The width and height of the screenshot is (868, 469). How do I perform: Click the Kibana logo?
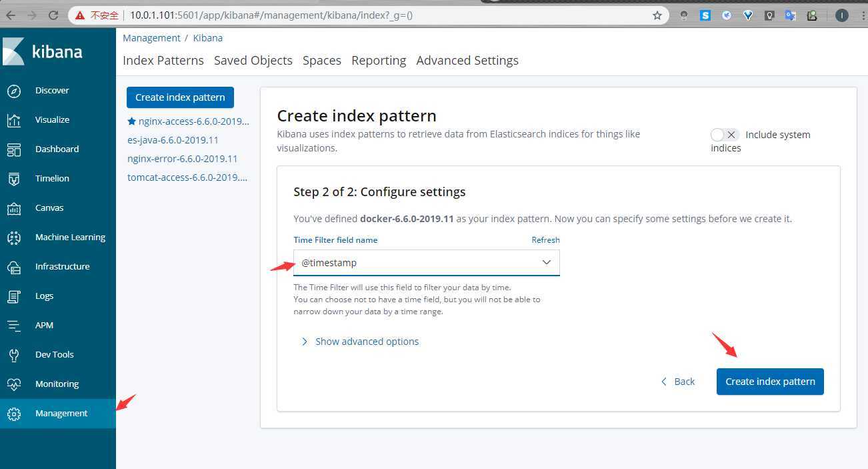point(43,51)
